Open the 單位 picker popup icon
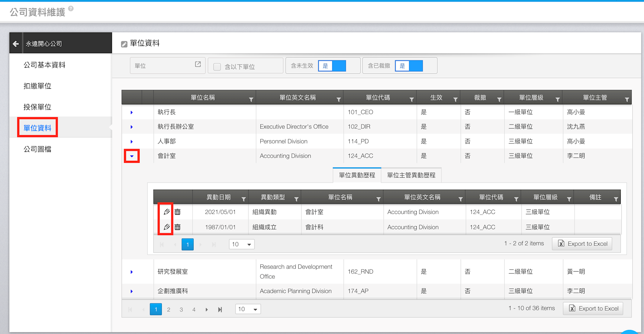The width and height of the screenshot is (644, 334). point(198,64)
